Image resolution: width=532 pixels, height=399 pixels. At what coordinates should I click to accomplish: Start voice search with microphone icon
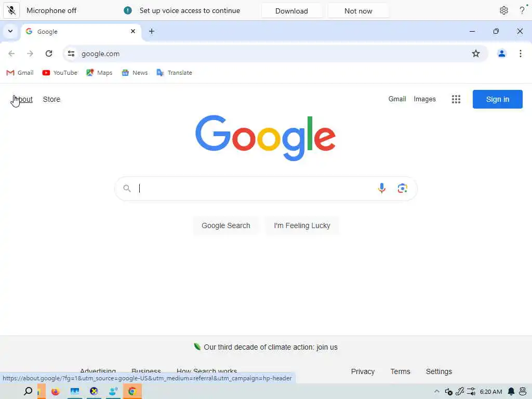point(382,188)
